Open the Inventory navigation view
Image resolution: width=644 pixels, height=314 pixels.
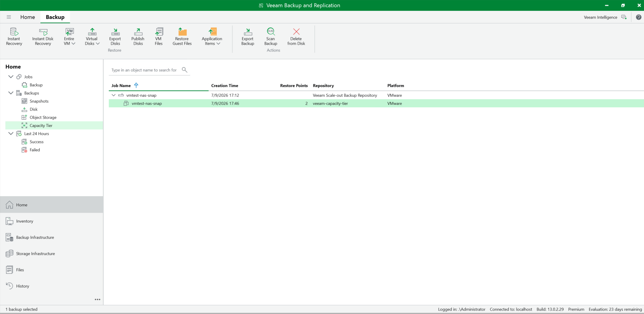pyautogui.click(x=51, y=221)
